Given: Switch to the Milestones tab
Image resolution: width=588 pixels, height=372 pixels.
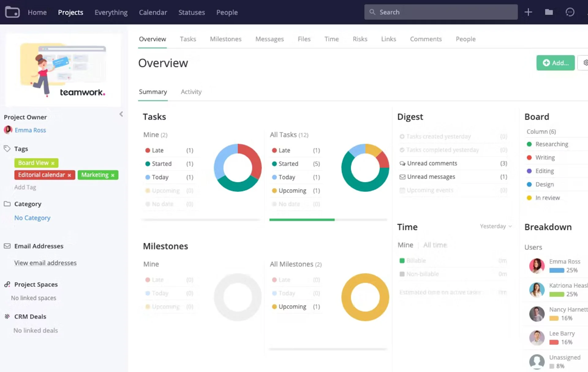Looking at the screenshot, I should [225, 39].
